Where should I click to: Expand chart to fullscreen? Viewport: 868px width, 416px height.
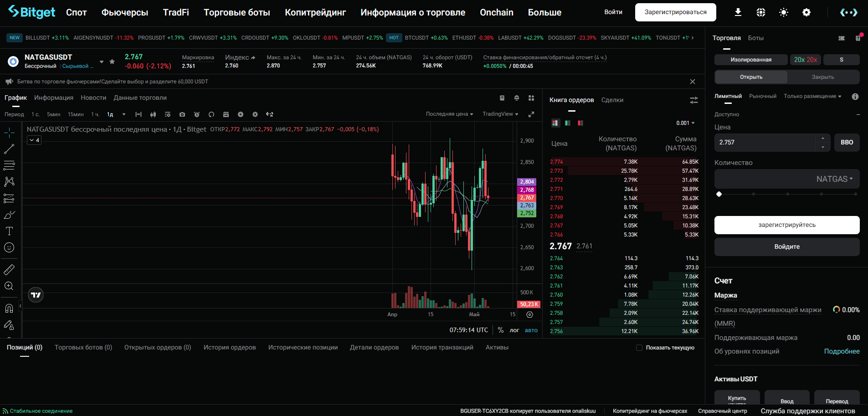pos(531,114)
